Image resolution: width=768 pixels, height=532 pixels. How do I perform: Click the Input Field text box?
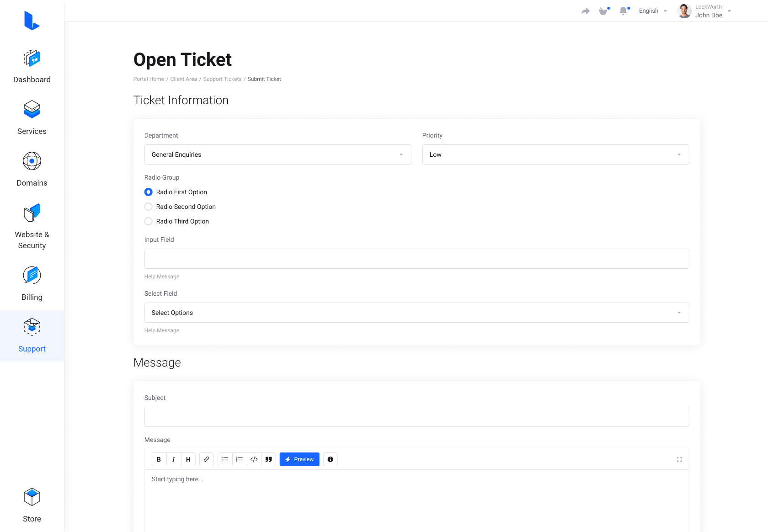tap(416, 259)
